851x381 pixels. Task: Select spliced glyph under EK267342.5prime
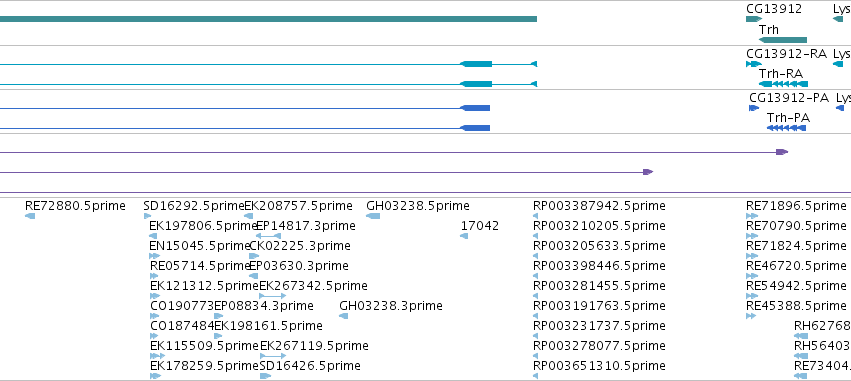point(272,296)
